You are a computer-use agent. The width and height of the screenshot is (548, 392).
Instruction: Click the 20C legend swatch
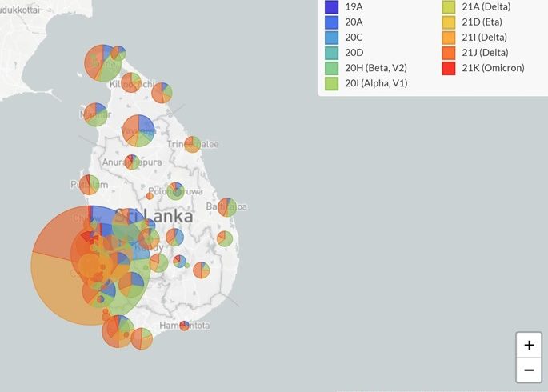click(x=332, y=38)
